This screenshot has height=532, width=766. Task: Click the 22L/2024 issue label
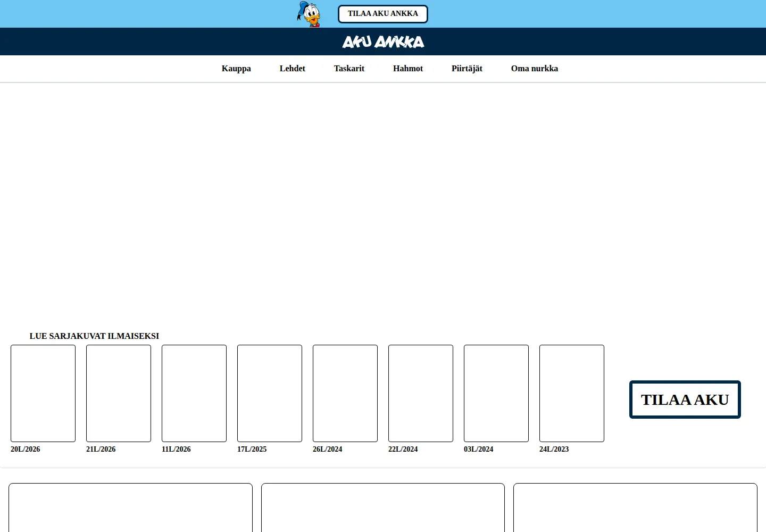(x=403, y=450)
